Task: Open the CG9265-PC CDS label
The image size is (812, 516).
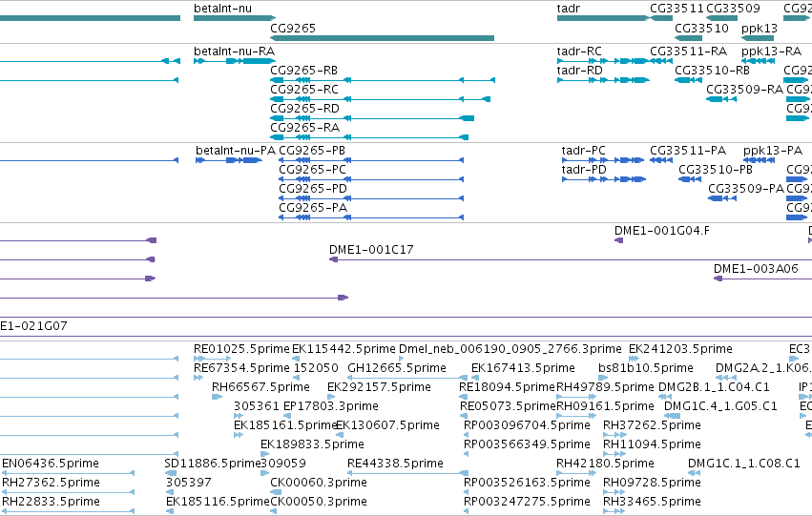Action: 312,170
